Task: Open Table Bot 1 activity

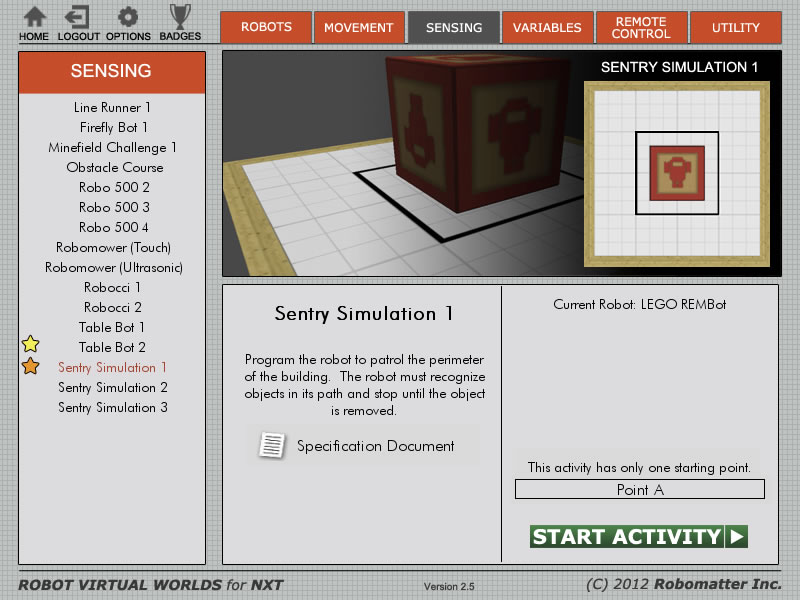Action: pos(112,327)
